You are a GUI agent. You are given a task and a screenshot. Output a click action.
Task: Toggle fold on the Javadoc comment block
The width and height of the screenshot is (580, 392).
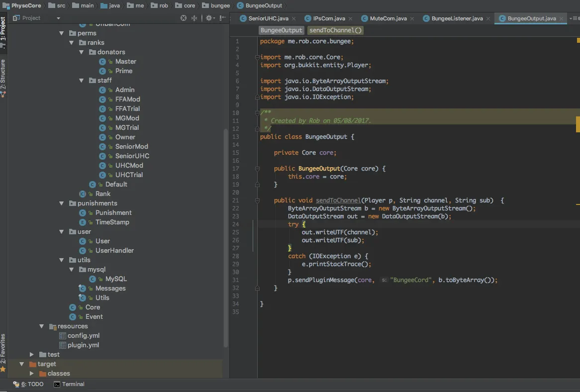click(x=257, y=113)
